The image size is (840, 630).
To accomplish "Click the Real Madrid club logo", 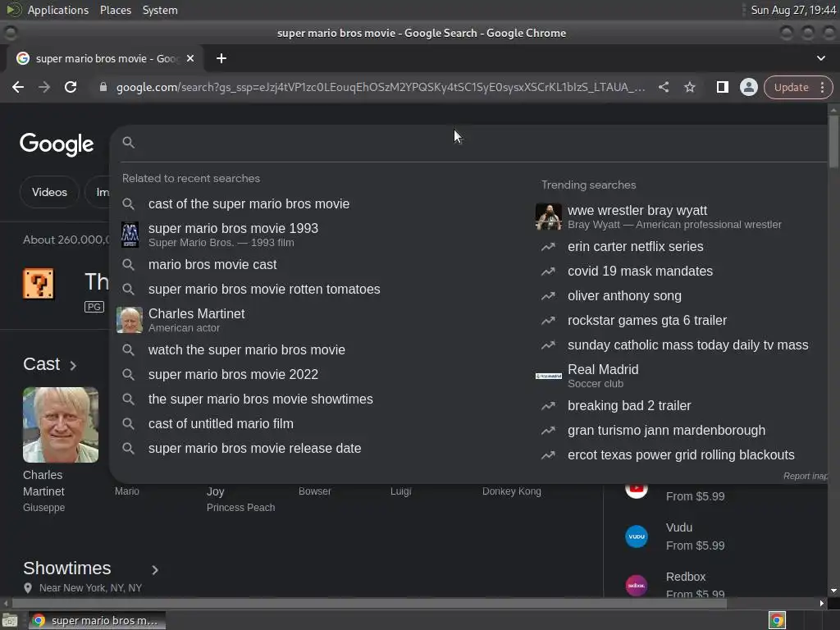I will click(549, 376).
